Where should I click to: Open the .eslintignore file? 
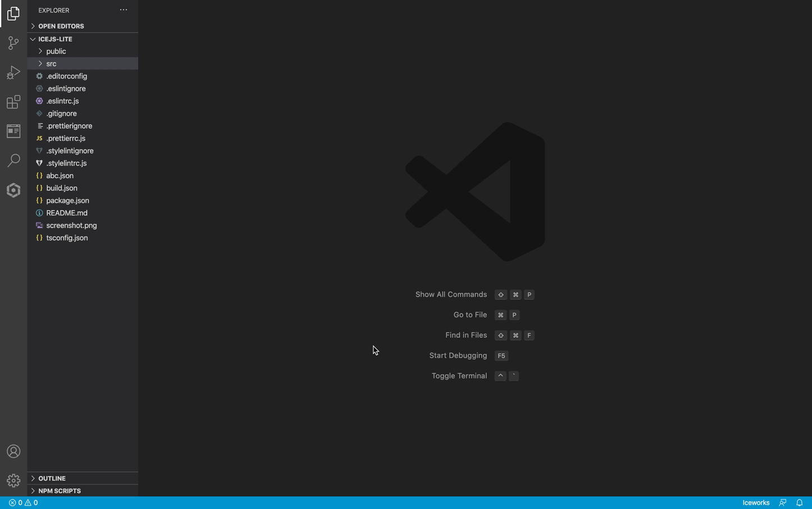coord(83,89)
